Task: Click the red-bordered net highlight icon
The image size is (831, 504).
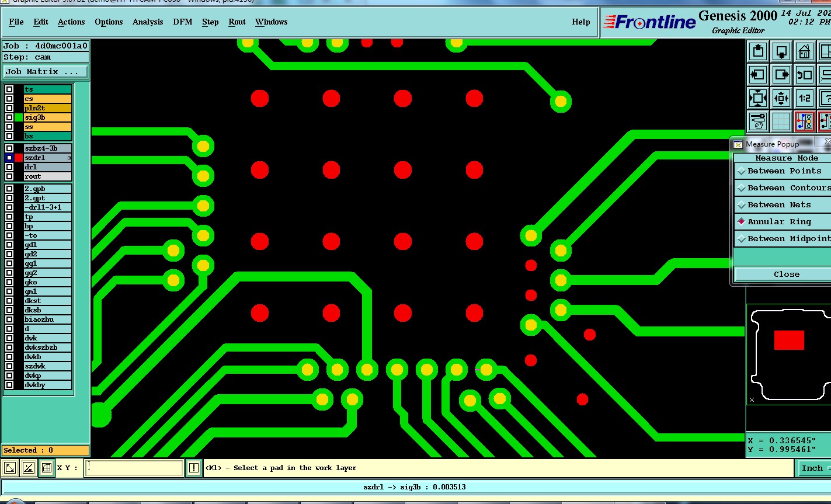Action: pos(805,121)
